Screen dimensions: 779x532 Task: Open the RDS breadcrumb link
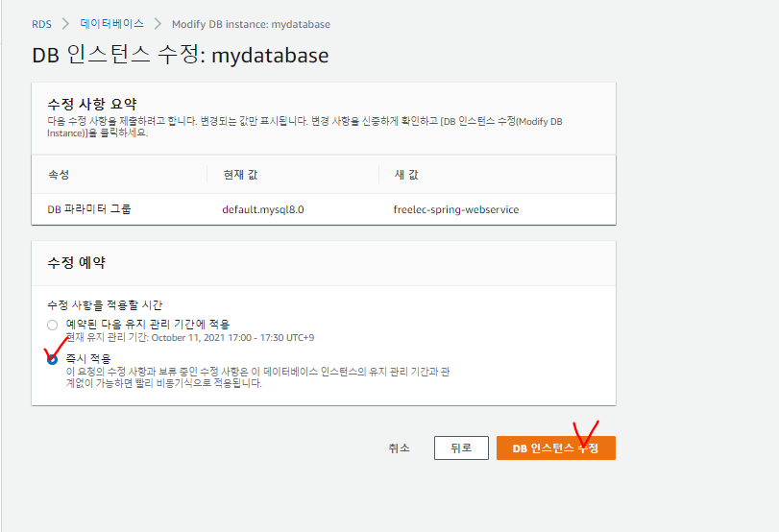41,24
